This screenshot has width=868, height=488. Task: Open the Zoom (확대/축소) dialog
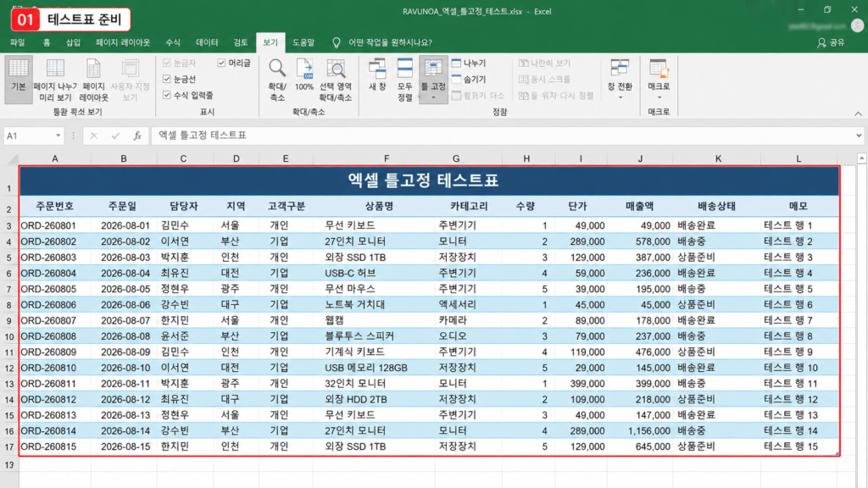click(277, 79)
